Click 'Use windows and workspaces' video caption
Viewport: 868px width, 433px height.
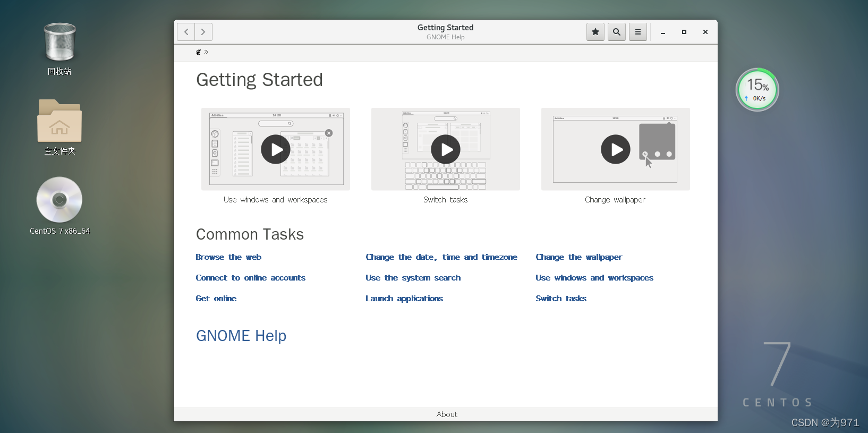point(276,200)
